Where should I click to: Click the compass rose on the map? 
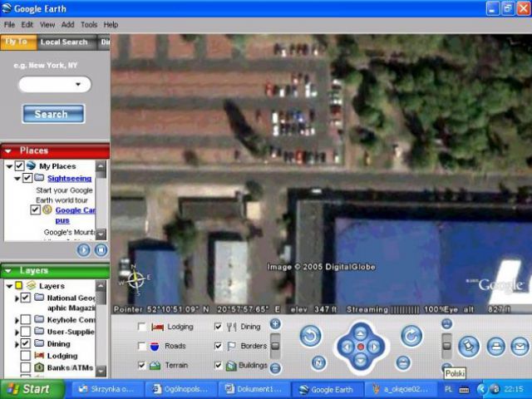[135, 280]
